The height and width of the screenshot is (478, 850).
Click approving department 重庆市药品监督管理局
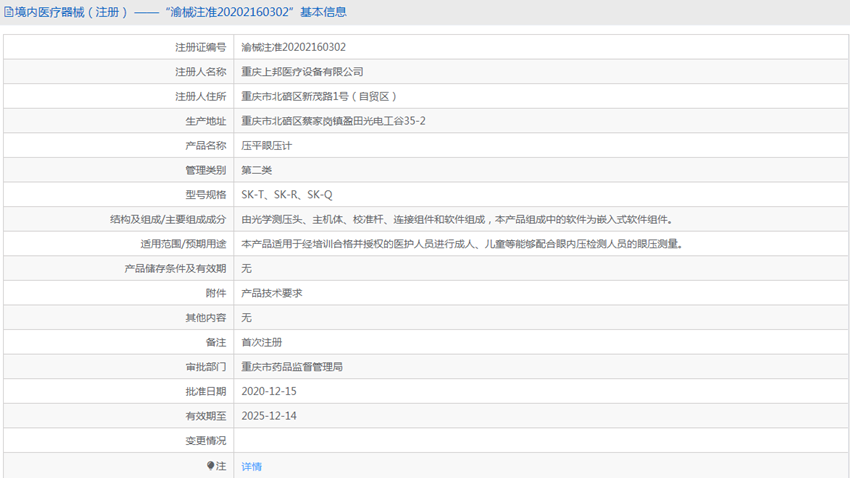(x=292, y=367)
